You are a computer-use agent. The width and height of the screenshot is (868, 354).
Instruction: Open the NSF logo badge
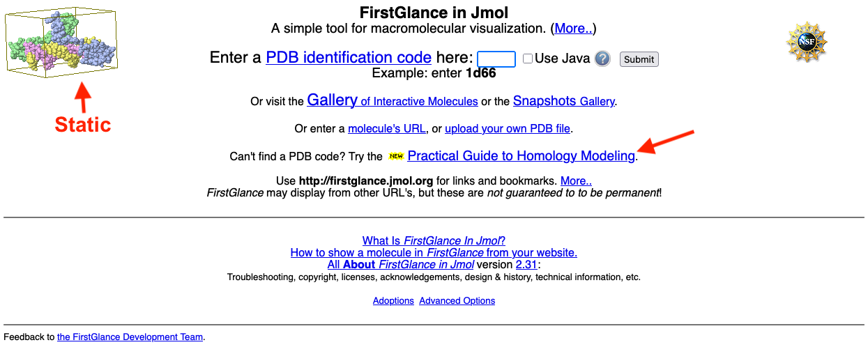pos(807,42)
